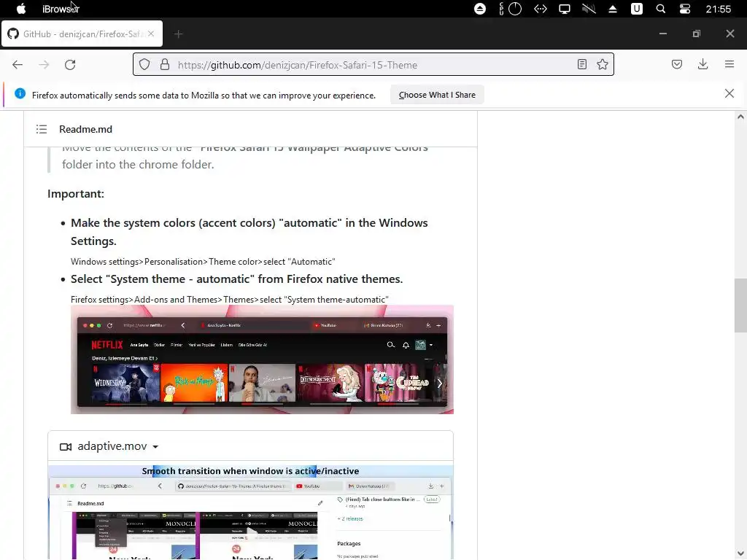The image size is (747, 560).
Task: Open Spotlight search in menu bar
Action: pyautogui.click(x=660, y=9)
